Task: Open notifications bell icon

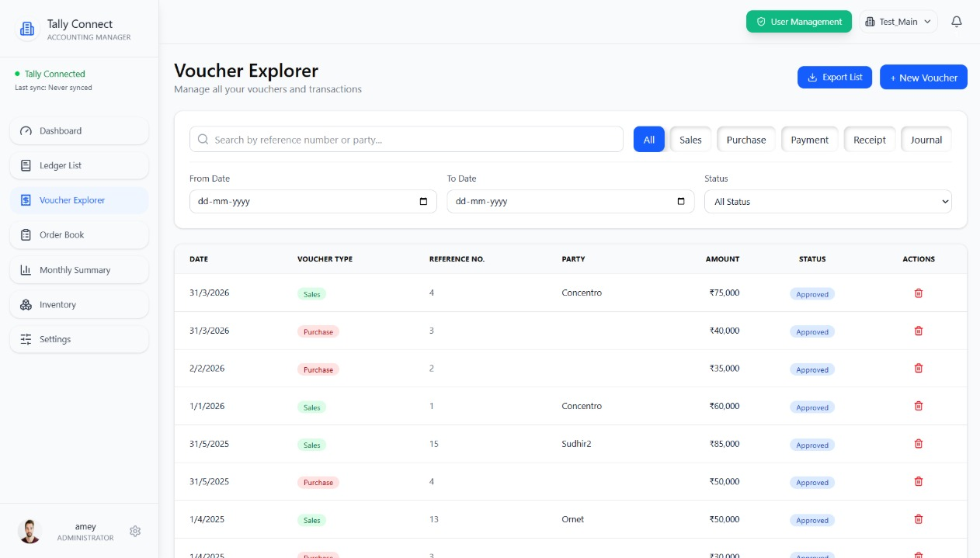Action: point(957,22)
